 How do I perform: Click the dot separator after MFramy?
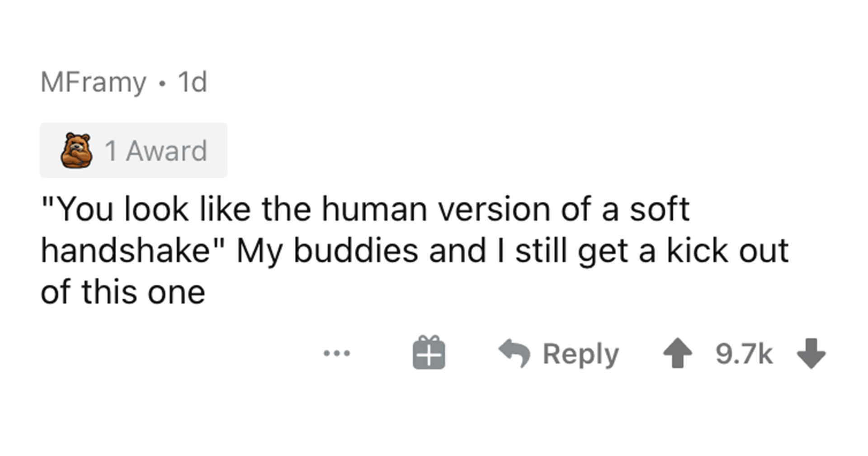(x=162, y=83)
